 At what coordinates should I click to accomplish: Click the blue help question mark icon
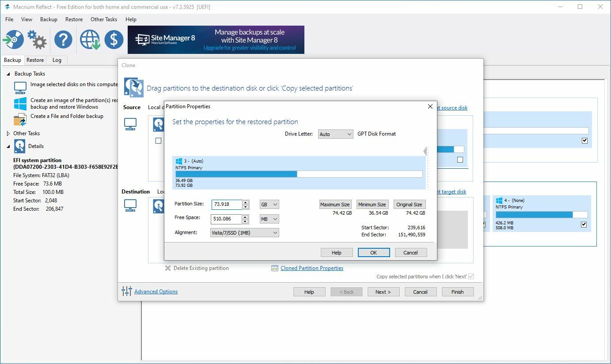(63, 40)
